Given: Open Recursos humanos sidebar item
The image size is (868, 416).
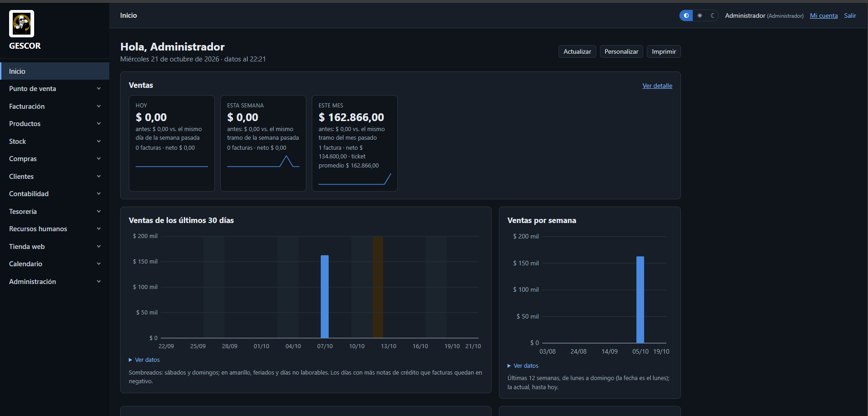Looking at the screenshot, I should pyautogui.click(x=55, y=229).
